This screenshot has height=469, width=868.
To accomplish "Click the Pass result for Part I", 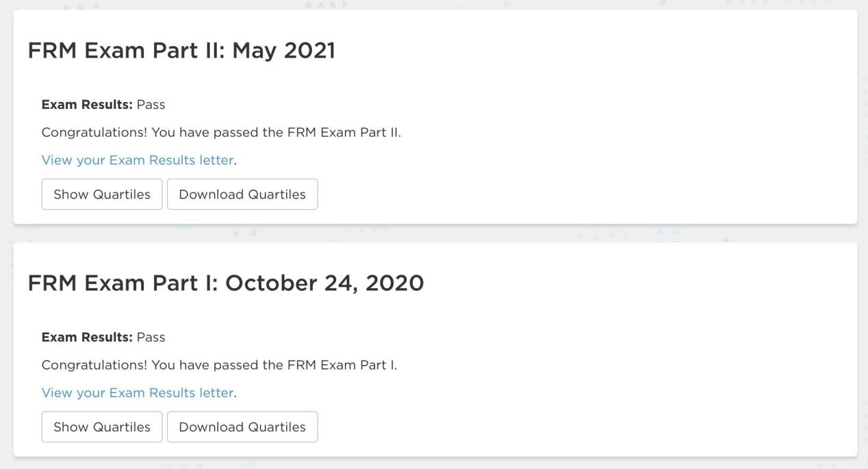I will click(151, 337).
